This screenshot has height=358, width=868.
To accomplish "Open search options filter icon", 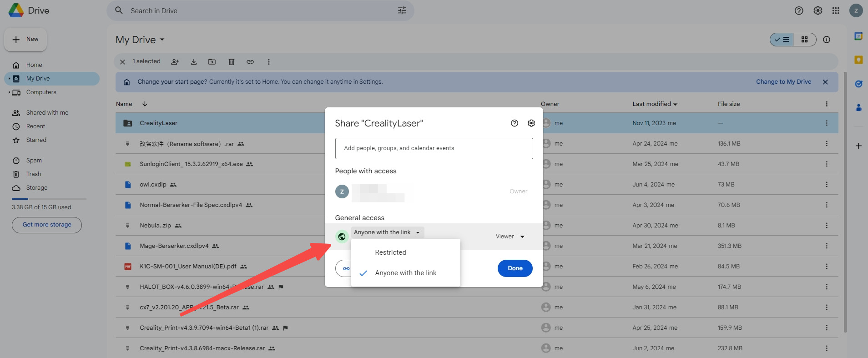I will tap(402, 10).
